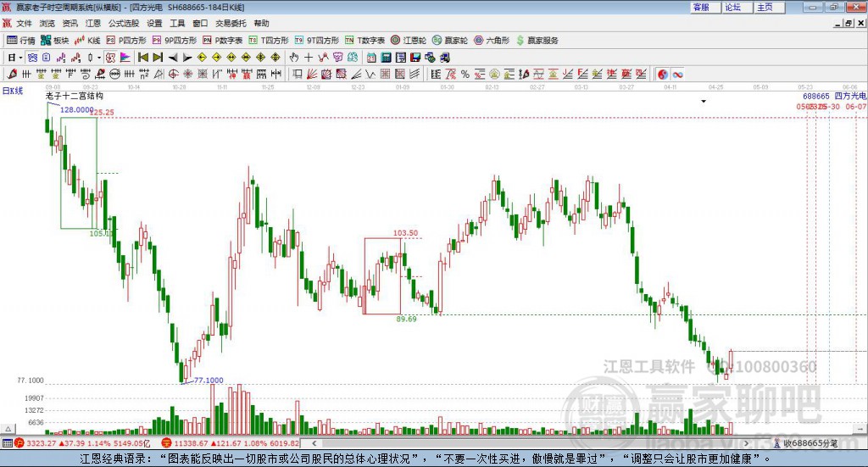Open the 设置 menu
The height and width of the screenshot is (467, 868).
(154, 23)
